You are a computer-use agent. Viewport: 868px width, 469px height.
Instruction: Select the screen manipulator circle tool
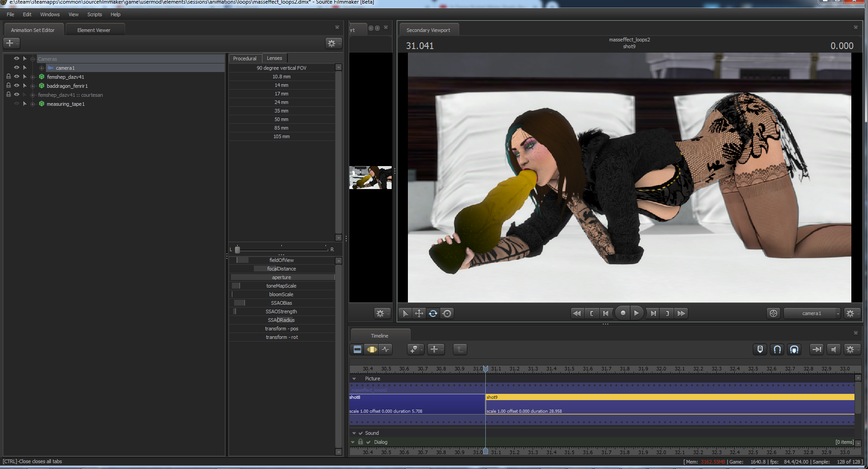pos(447,313)
